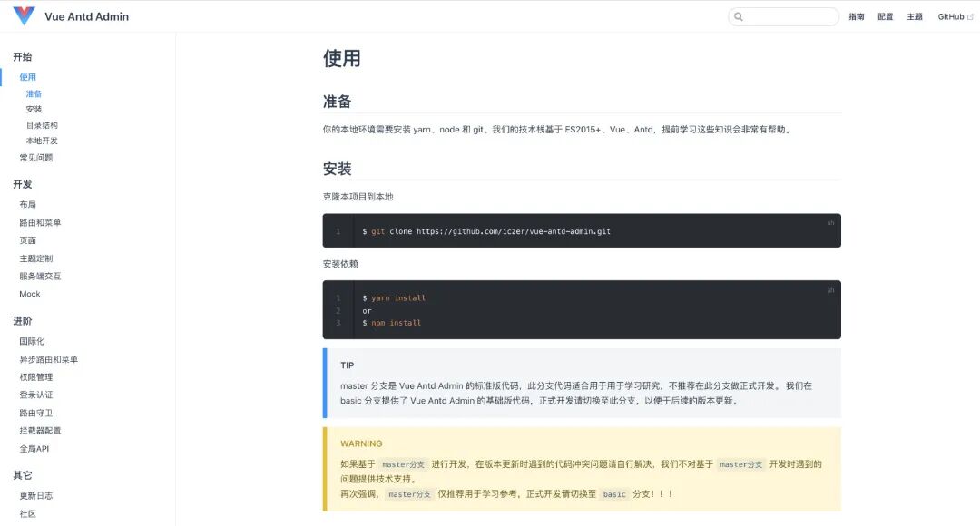The width and height of the screenshot is (980, 526).
Task: Expand the 进阶 sidebar section
Action: [x=24, y=321]
